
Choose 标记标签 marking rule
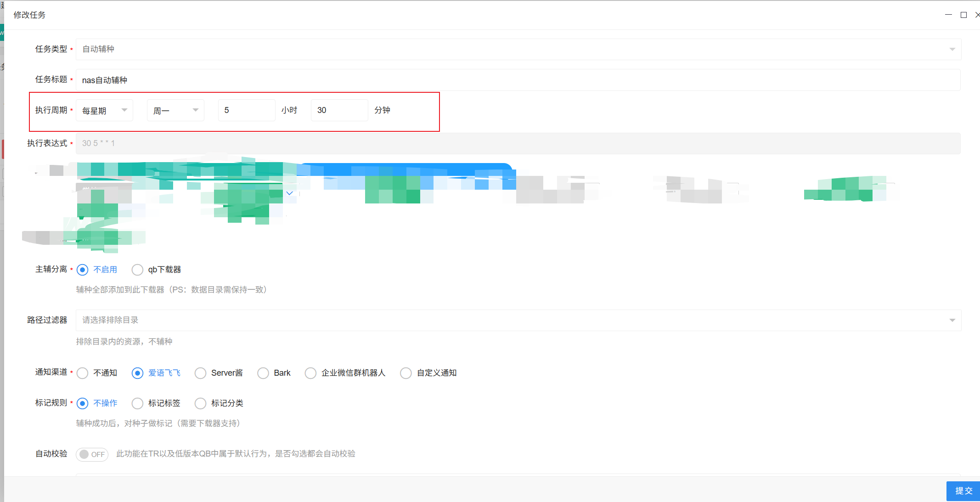click(137, 403)
